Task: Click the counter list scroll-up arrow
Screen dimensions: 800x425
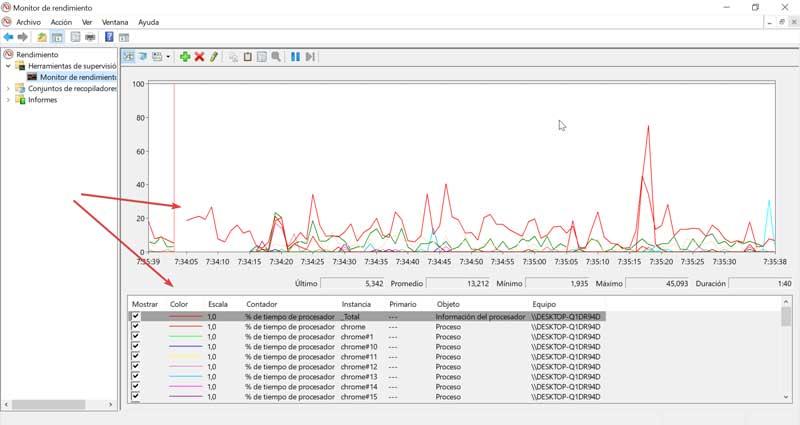Action: tap(786, 302)
